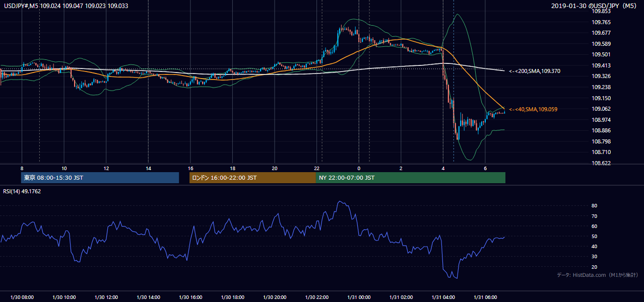Click the 40 SMA 109.059 label

coord(533,109)
